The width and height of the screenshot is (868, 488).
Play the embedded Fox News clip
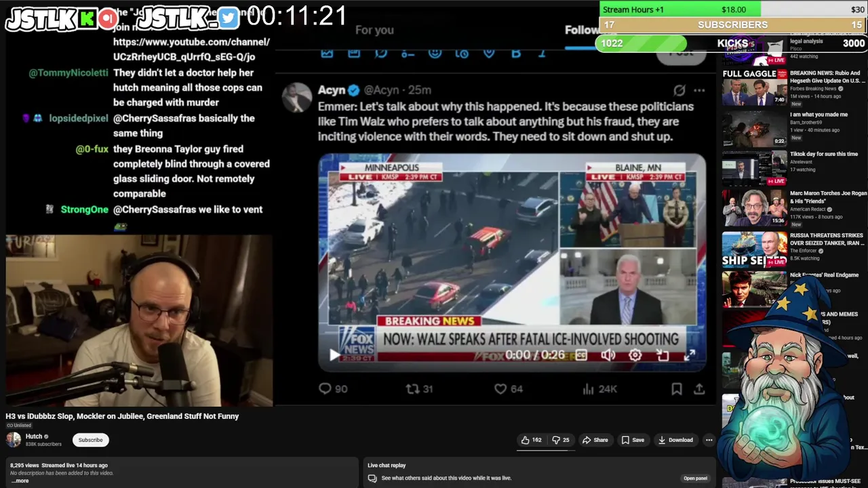tap(334, 354)
